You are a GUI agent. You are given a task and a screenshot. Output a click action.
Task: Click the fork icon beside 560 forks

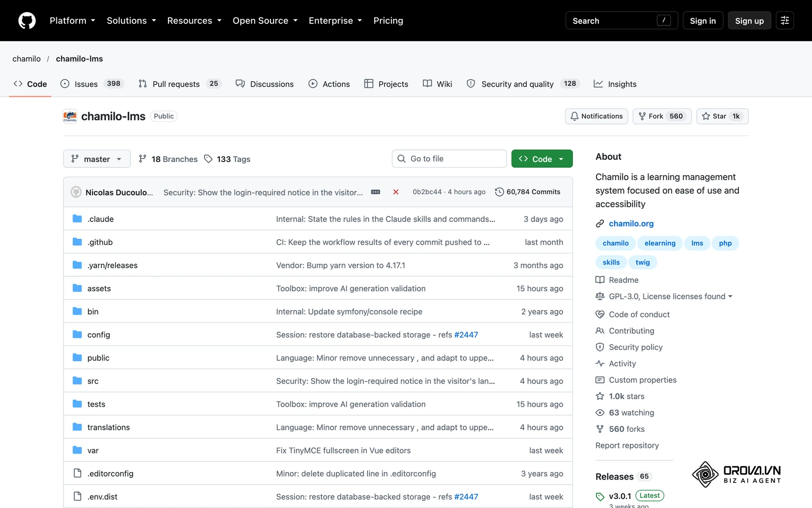600,429
